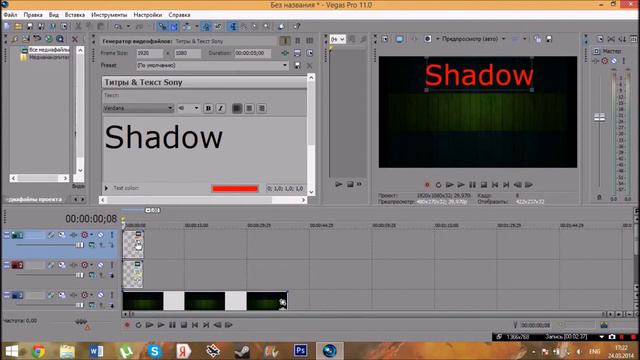The height and width of the screenshot is (360, 640).
Task: Open a project via the Open folder icon
Action: [x=18, y=27]
